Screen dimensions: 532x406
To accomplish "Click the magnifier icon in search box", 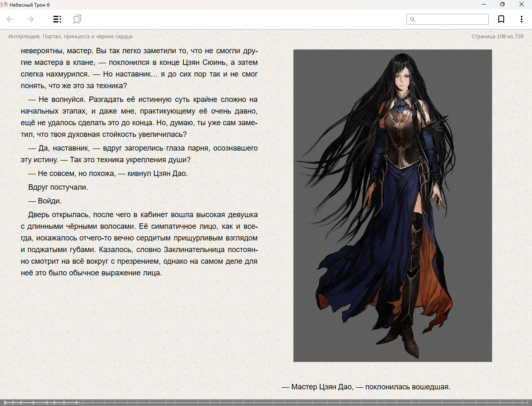I will point(412,20).
